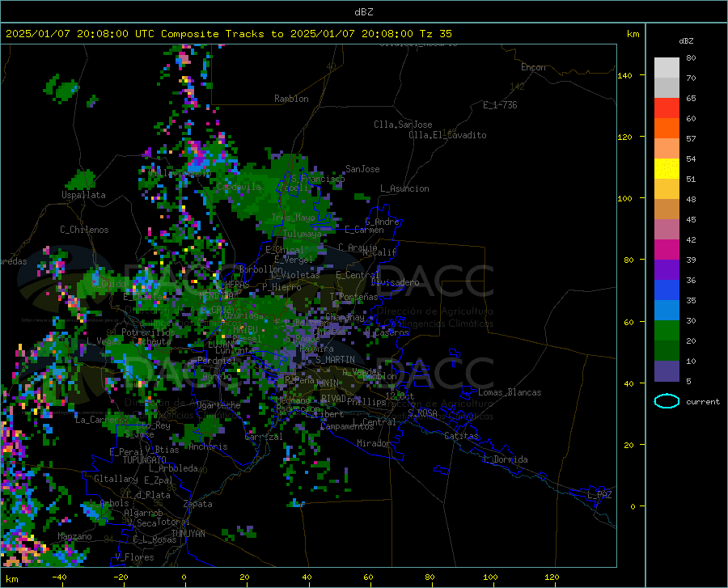Click the L_Vegas map label
The image size is (728, 588).
pyautogui.click(x=104, y=341)
